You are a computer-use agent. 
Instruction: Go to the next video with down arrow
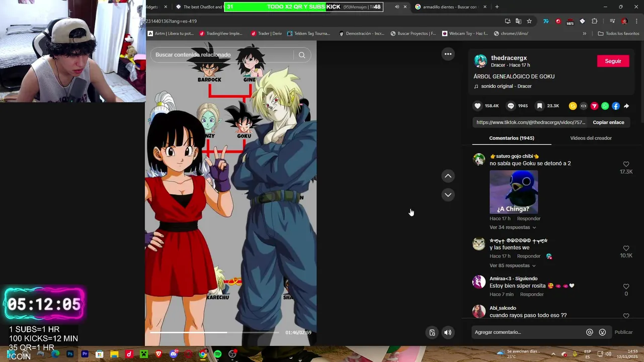pyautogui.click(x=448, y=195)
